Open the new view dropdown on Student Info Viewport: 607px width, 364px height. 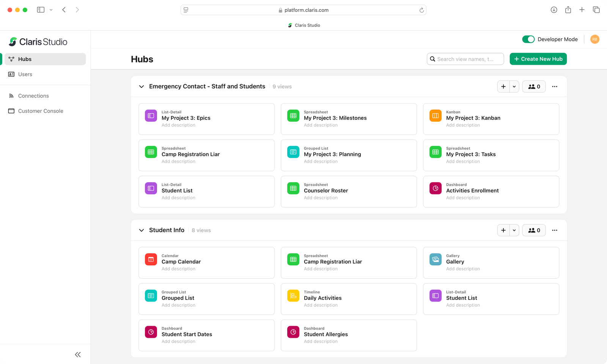pyautogui.click(x=514, y=230)
